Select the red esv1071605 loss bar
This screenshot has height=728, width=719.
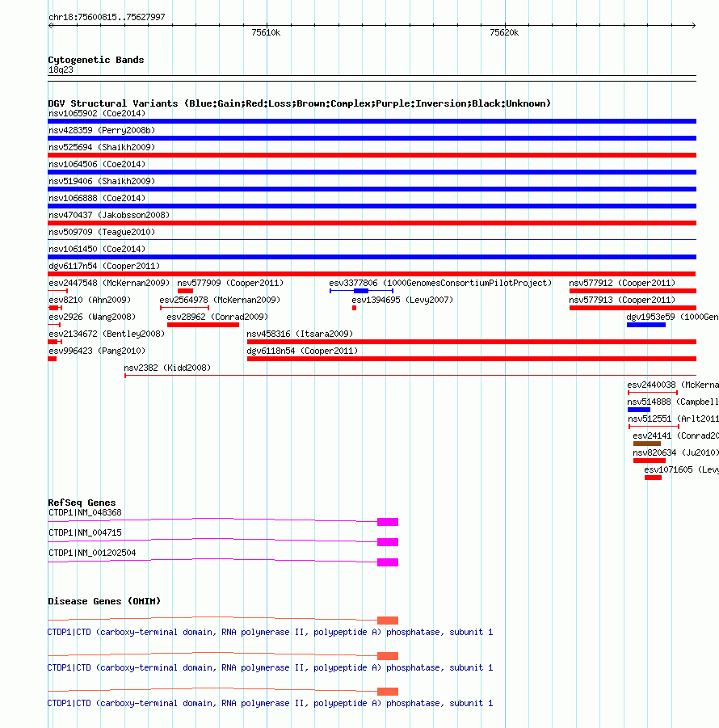click(653, 478)
